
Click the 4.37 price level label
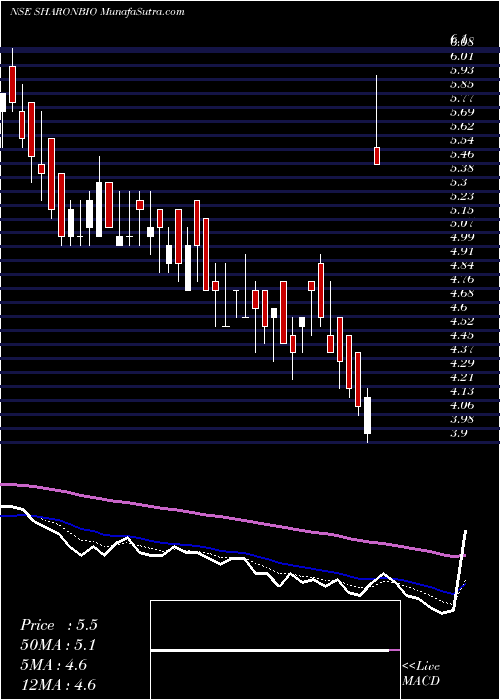[x=462, y=349]
